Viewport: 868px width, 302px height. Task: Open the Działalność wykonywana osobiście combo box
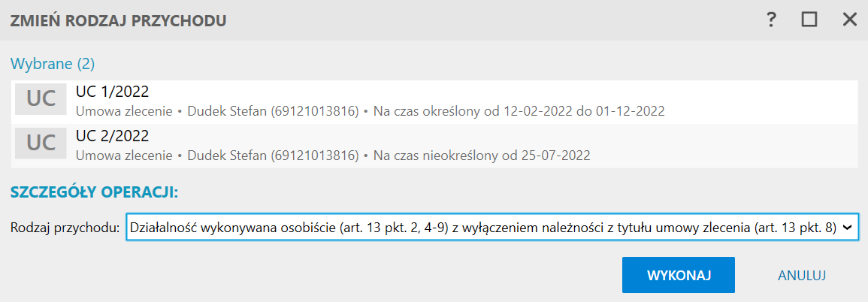coord(481,226)
